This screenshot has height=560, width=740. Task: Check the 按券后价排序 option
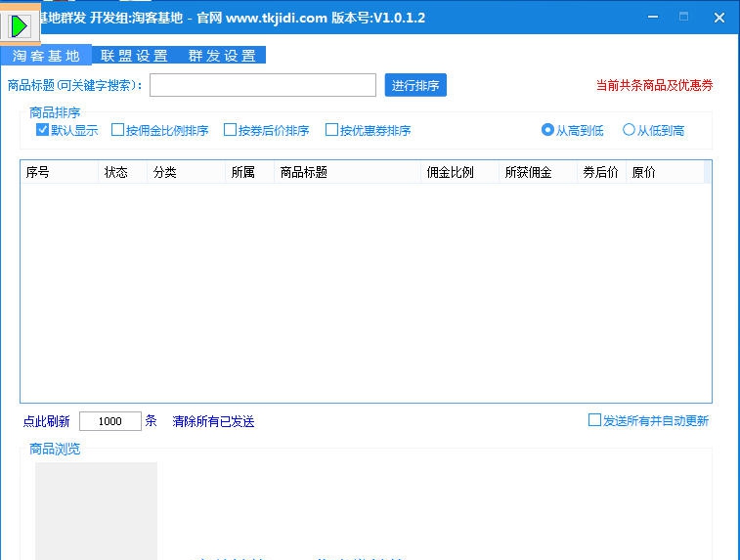point(231,130)
